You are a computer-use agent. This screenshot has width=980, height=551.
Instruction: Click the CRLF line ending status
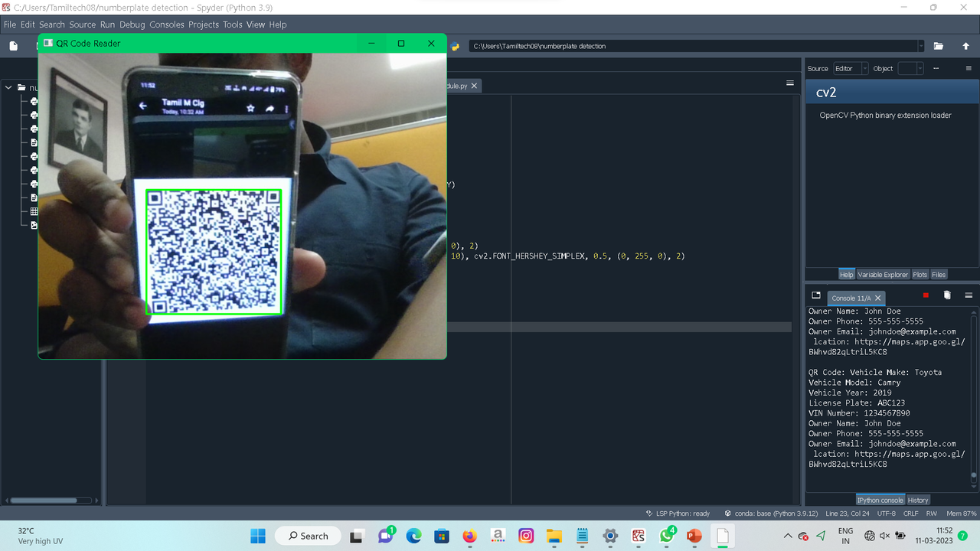(910, 514)
